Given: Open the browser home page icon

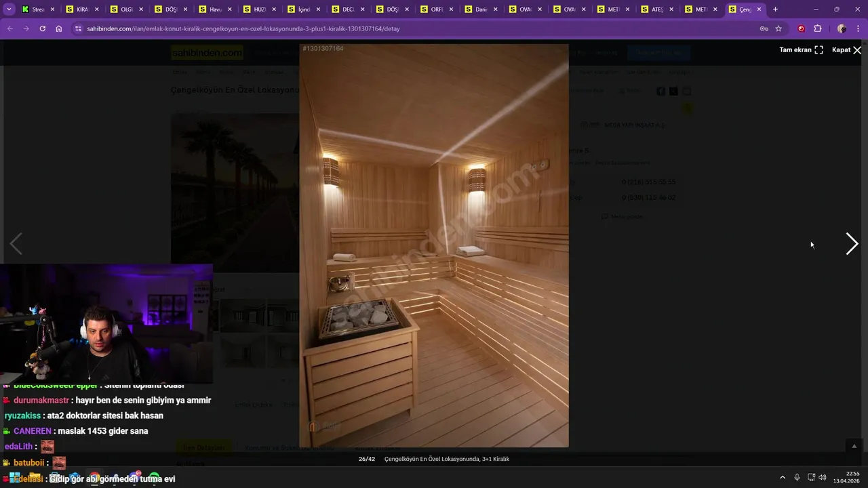Looking at the screenshot, I should (x=59, y=28).
